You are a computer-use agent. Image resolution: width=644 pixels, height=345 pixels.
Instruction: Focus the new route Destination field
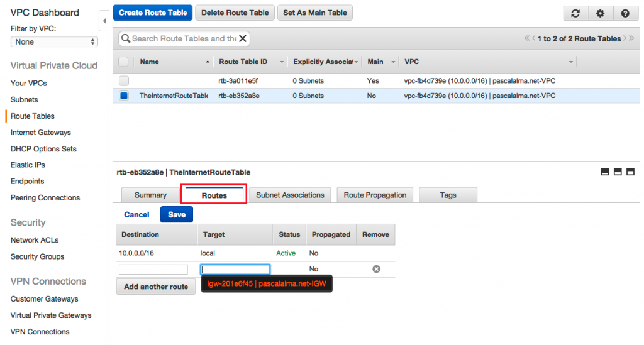(153, 269)
